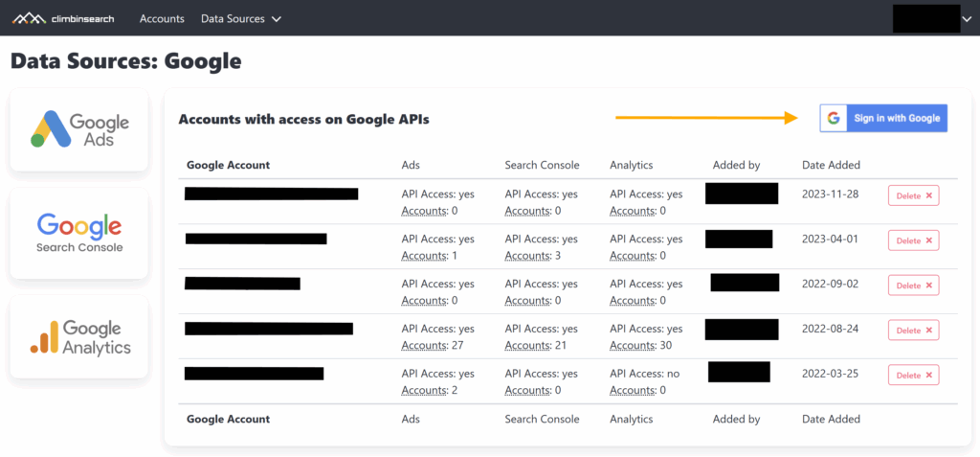Click the Google Account column header

tap(228, 165)
